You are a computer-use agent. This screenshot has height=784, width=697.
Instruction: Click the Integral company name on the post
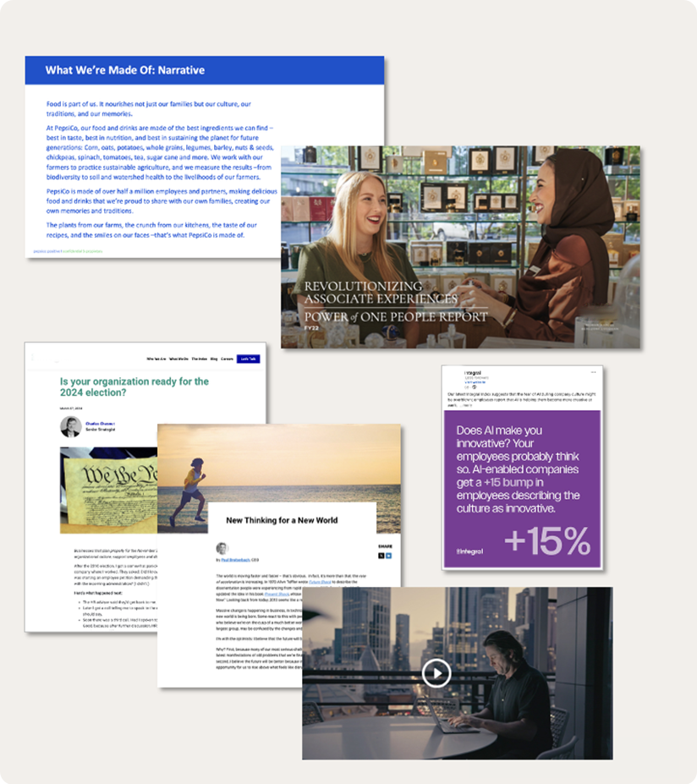point(473,373)
